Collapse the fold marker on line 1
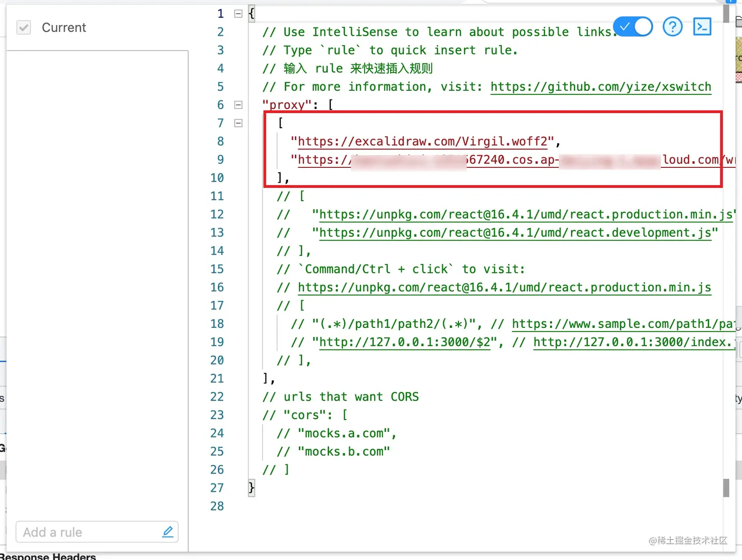 [238, 14]
